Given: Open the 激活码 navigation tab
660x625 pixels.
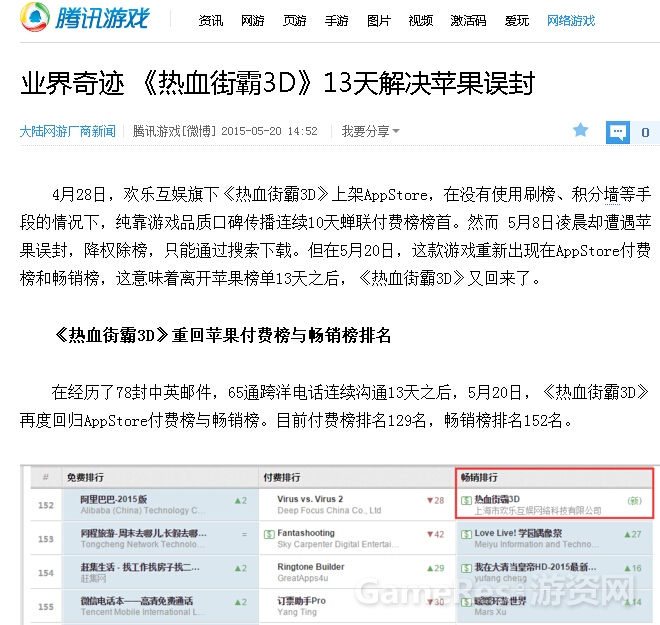Looking at the screenshot, I should click(x=468, y=21).
